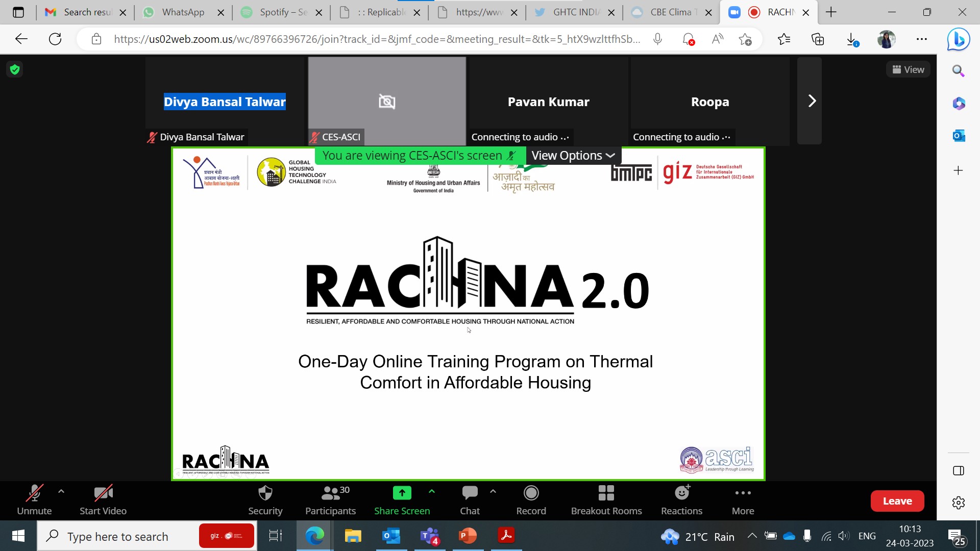Open the Security shield icon
Viewport: 980px width, 551px height.
(265, 493)
